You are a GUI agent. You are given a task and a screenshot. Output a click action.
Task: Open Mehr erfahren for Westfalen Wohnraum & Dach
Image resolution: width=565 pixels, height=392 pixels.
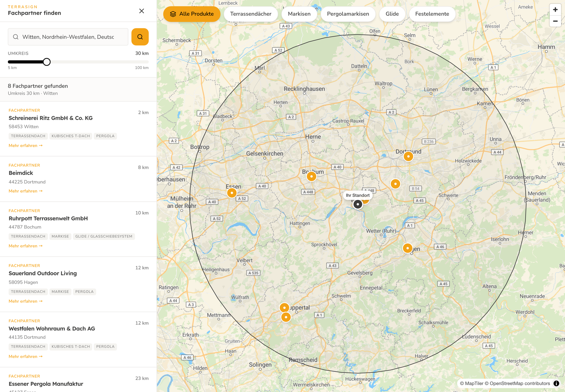pos(26,356)
